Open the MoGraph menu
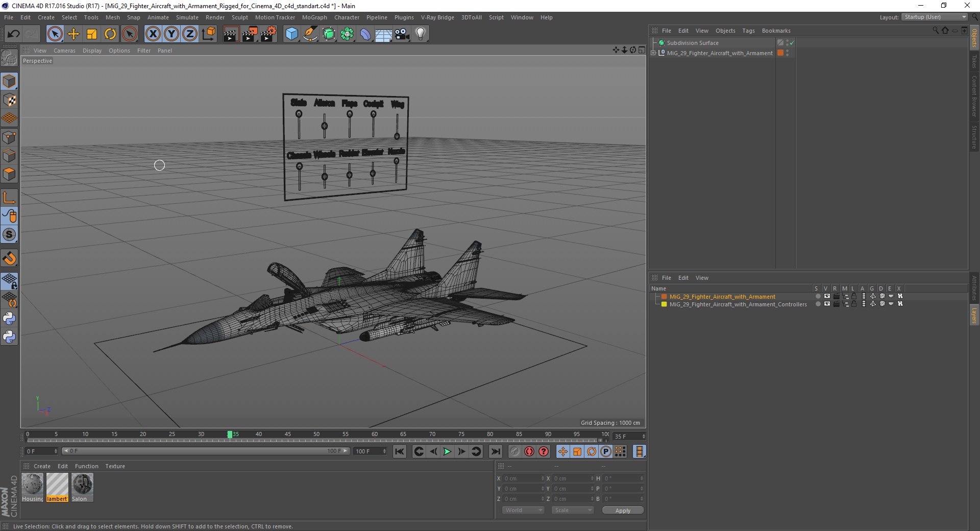 point(314,17)
